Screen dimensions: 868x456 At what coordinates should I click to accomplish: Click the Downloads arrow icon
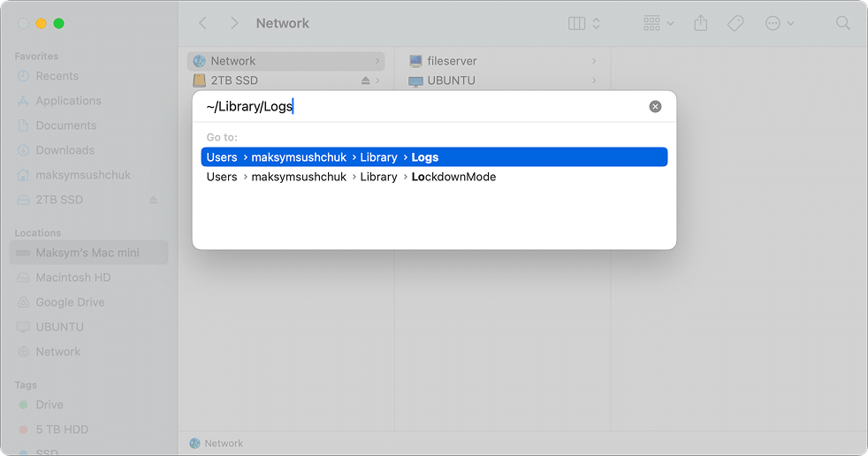coord(23,150)
